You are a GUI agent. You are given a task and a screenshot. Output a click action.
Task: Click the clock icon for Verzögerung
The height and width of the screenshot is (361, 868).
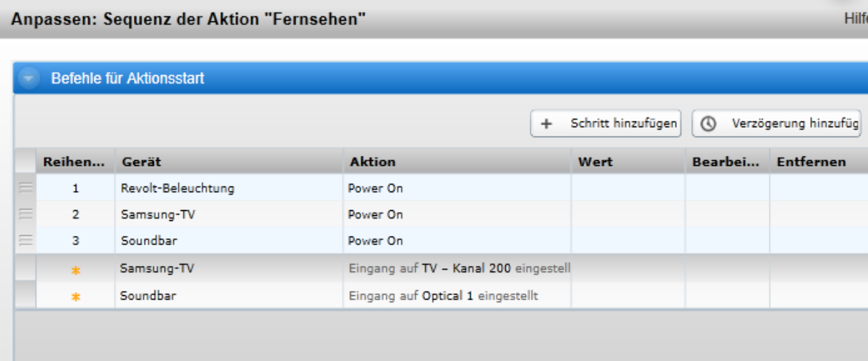click(708, 124)
